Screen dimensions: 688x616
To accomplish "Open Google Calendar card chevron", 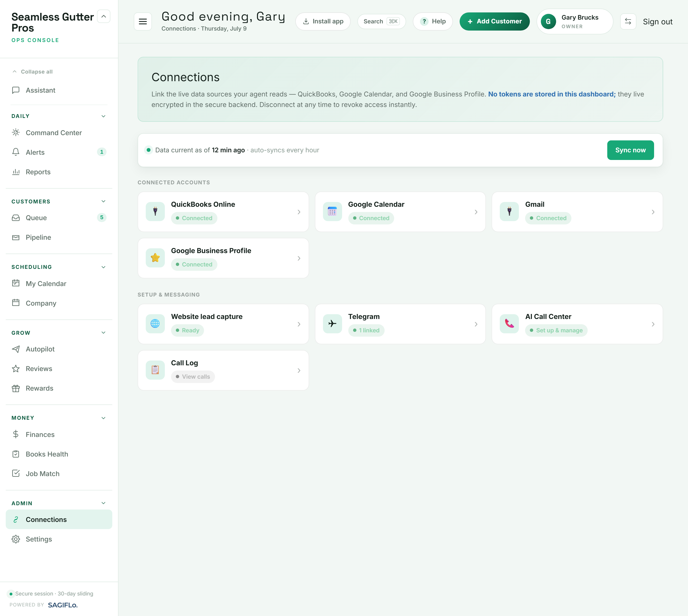I will pyautogui.click(x=476, y=212).
